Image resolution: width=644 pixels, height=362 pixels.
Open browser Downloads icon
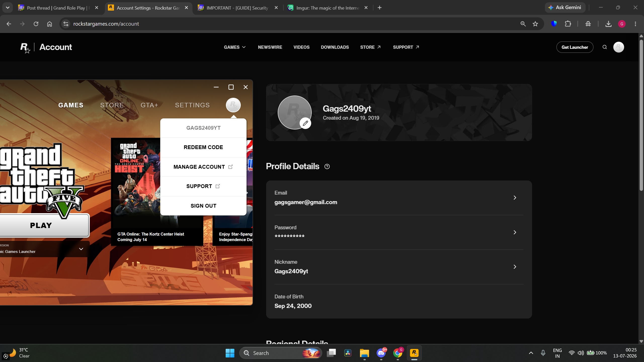coord(609,24)
